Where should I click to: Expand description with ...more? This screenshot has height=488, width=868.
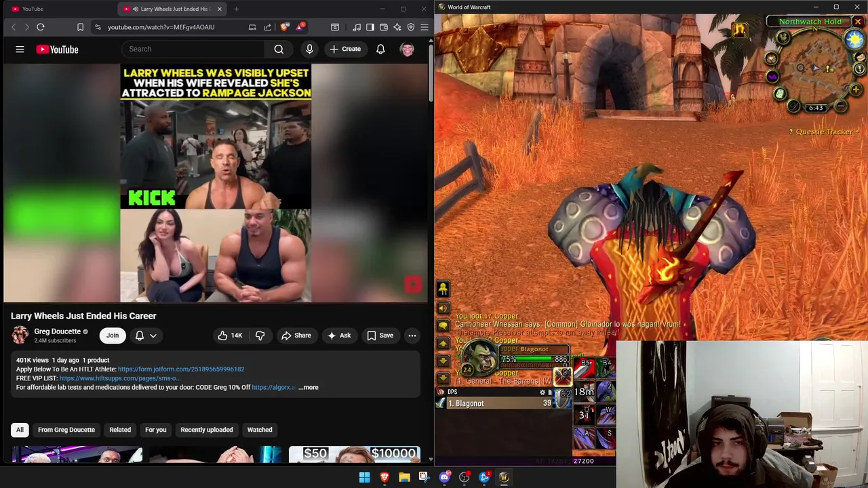click(x=308, y=387)
